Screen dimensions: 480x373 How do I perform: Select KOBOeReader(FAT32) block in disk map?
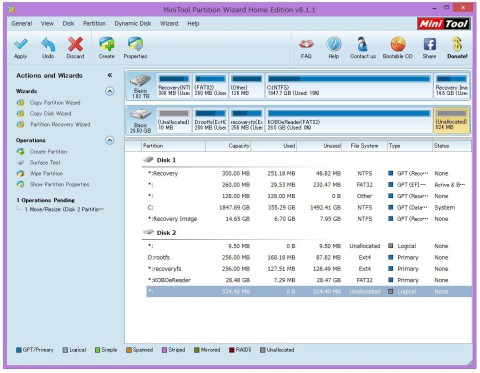(x=349, y=121)
